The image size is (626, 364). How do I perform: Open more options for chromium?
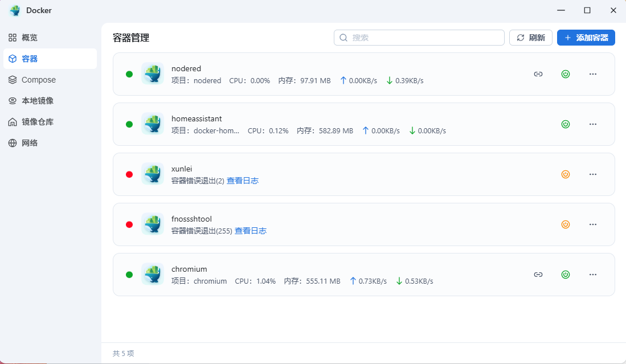pyautogui.click(x=593, y=274)
